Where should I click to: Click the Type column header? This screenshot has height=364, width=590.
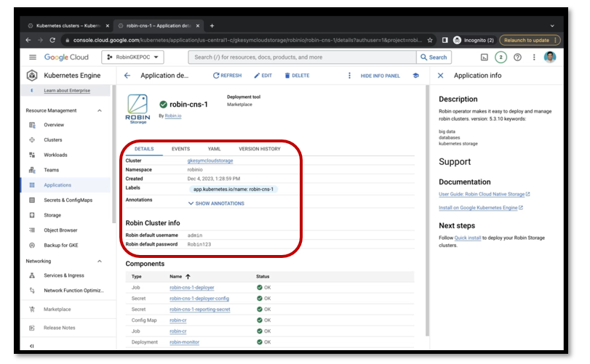point(137,277)
